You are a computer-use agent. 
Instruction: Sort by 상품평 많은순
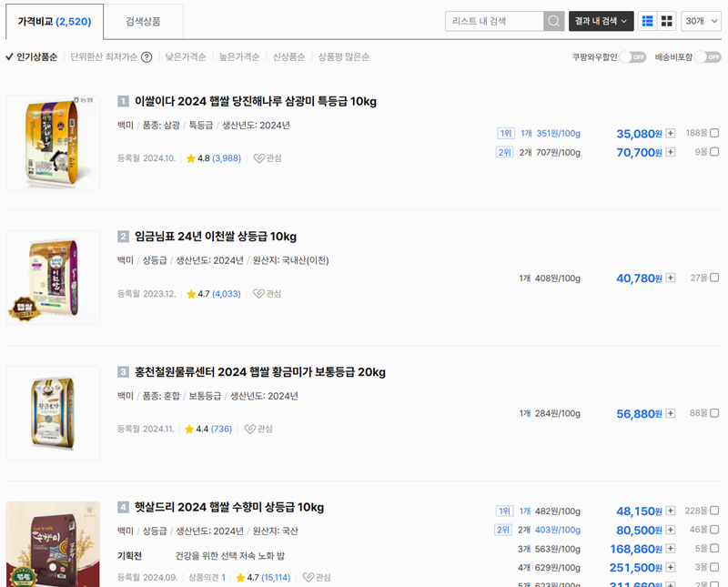[344, 57]
